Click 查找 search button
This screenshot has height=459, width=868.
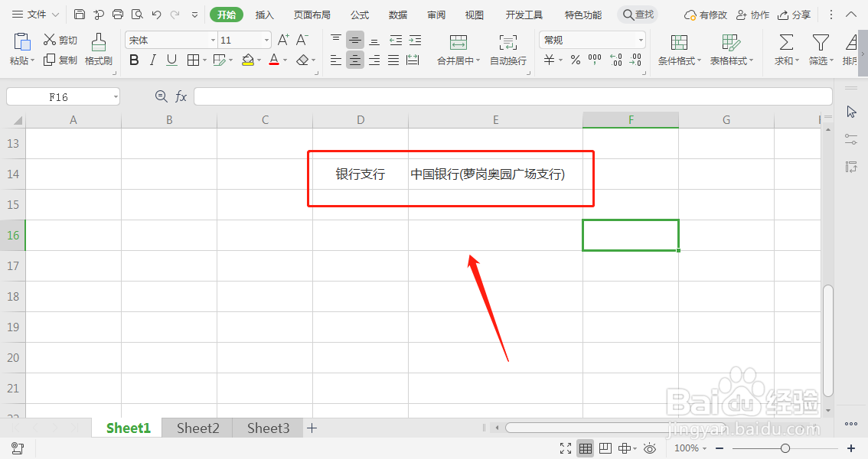coord(638,15)
